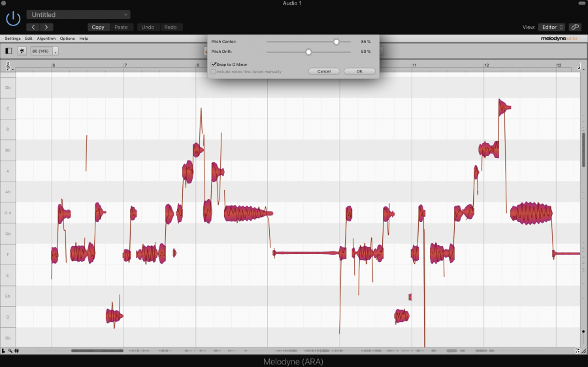Click the 50 % Pitch Drift value
Image resolution: width=588 pixels, height=367 pixels.
pyautogui.click(x=366, y=52)
